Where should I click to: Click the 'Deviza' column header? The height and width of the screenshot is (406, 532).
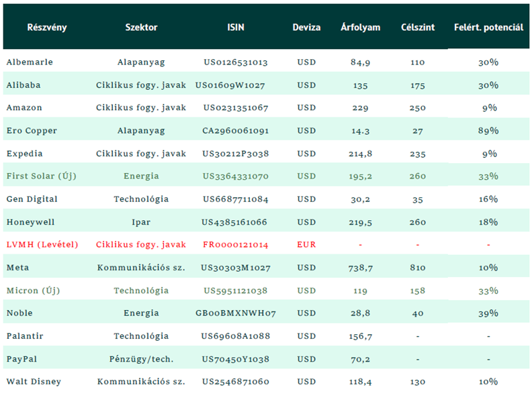point(306,28)
